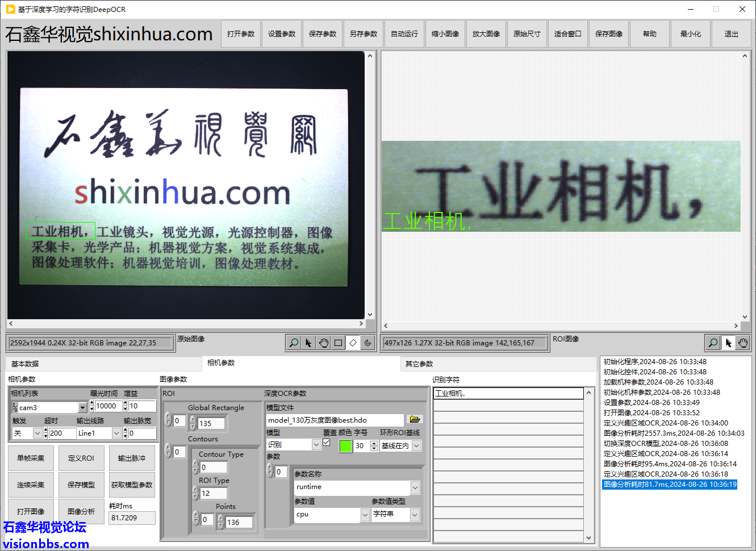Click the 自动运行 toolbar button
Image resolution: width=756 pixels, height=551 pixels.
click(x=404, y=34)
